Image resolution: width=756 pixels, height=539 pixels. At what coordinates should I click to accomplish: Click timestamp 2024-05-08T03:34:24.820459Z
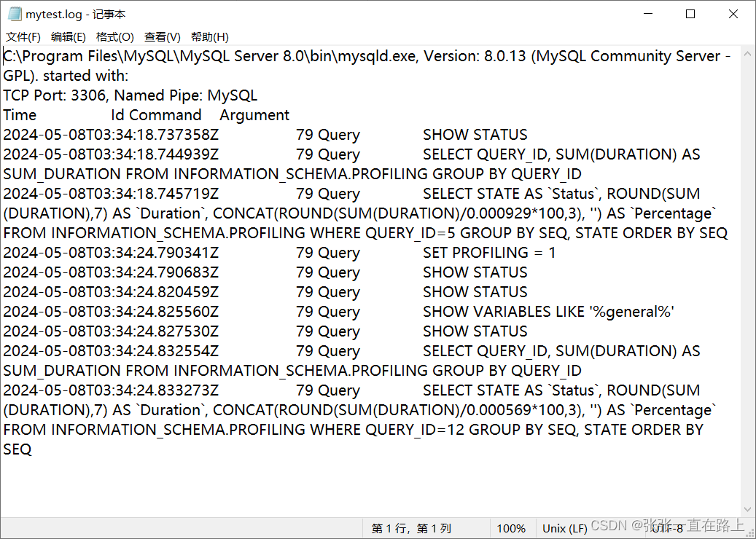[x=111, y=292]
